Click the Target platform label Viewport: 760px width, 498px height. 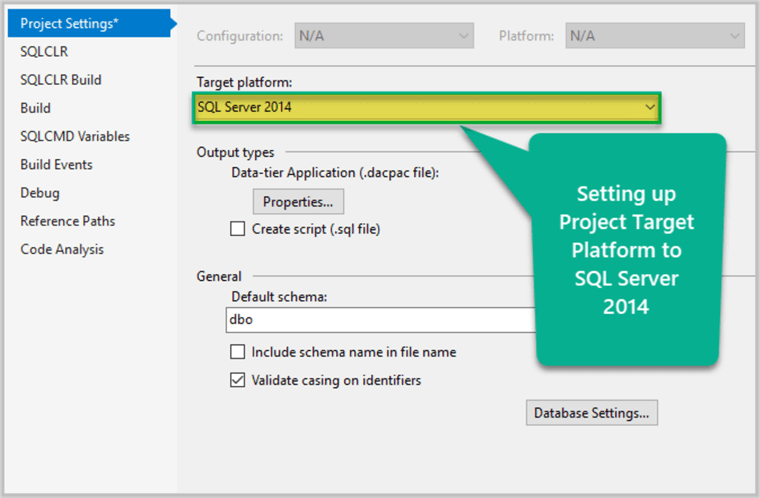click(244, 82)
